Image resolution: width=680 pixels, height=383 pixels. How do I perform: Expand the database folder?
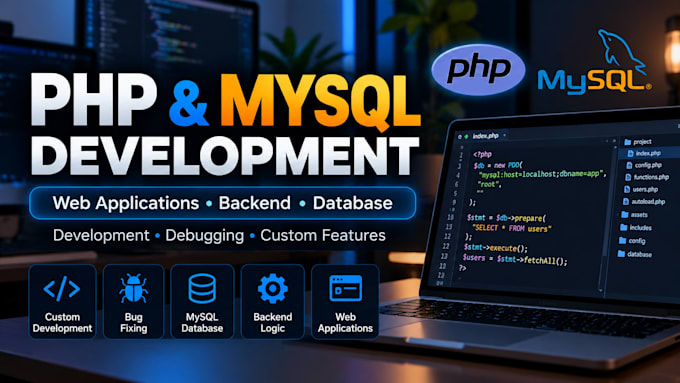pos(634,254)
